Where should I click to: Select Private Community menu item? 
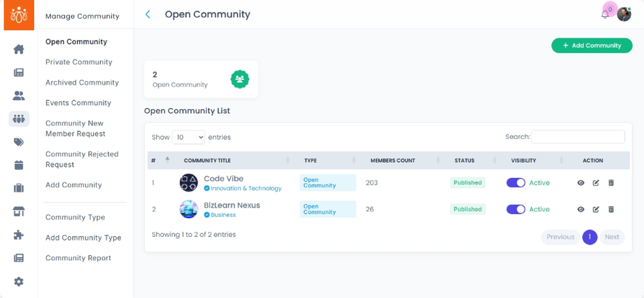(x=78, y=62)
